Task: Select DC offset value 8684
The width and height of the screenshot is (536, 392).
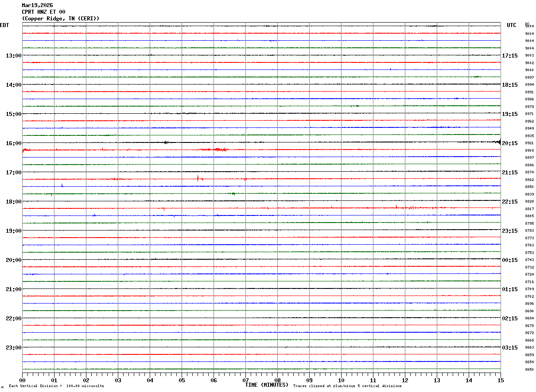Action: [x=529, y=319]
